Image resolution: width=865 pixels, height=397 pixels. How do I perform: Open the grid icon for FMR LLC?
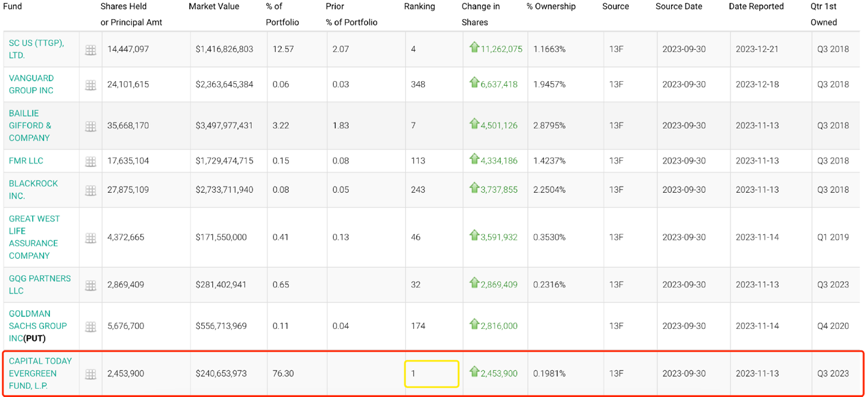click(90, 162)
